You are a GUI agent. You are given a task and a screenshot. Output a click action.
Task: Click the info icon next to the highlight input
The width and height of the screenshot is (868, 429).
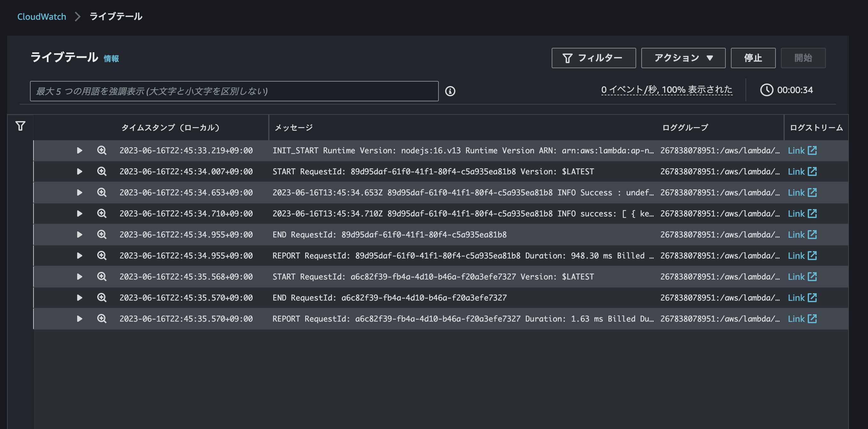(451, 91)
